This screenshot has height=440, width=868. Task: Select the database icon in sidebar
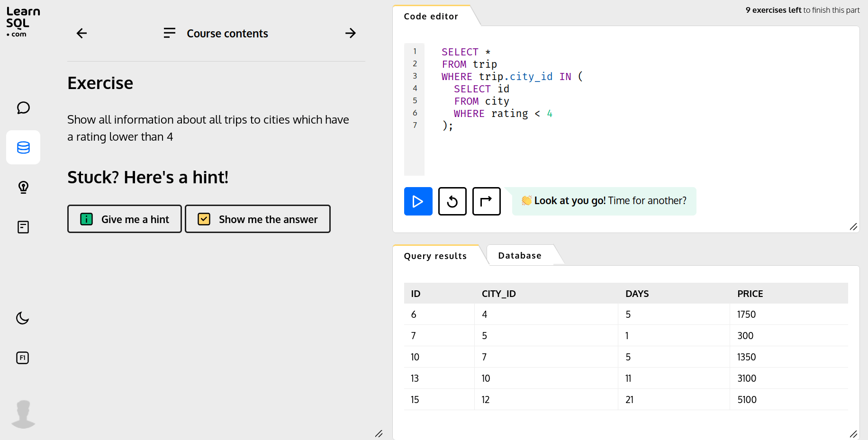coord(23,147)
